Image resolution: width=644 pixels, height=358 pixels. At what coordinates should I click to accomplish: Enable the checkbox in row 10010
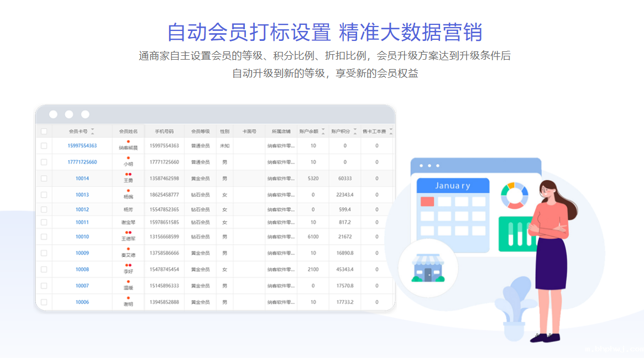coord(44,237)
